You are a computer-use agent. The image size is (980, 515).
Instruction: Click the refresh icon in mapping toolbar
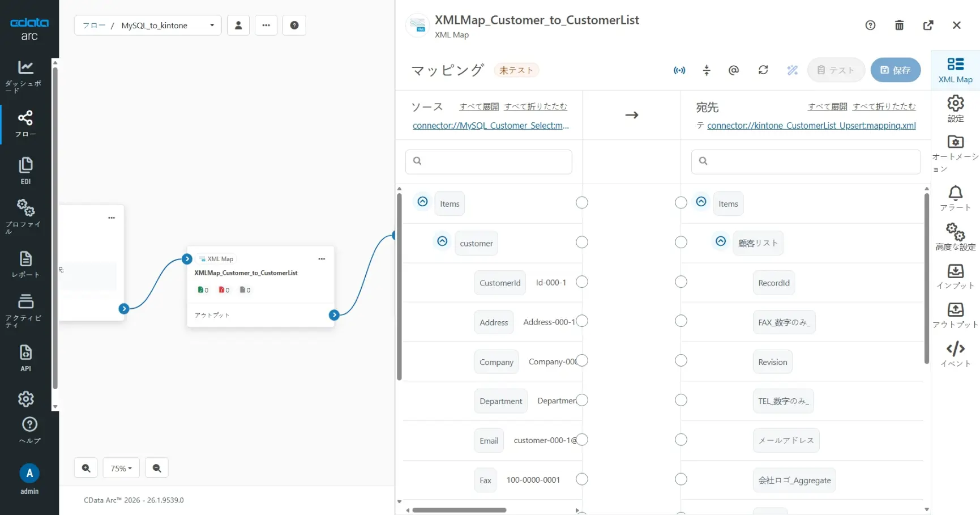point(763,70)
